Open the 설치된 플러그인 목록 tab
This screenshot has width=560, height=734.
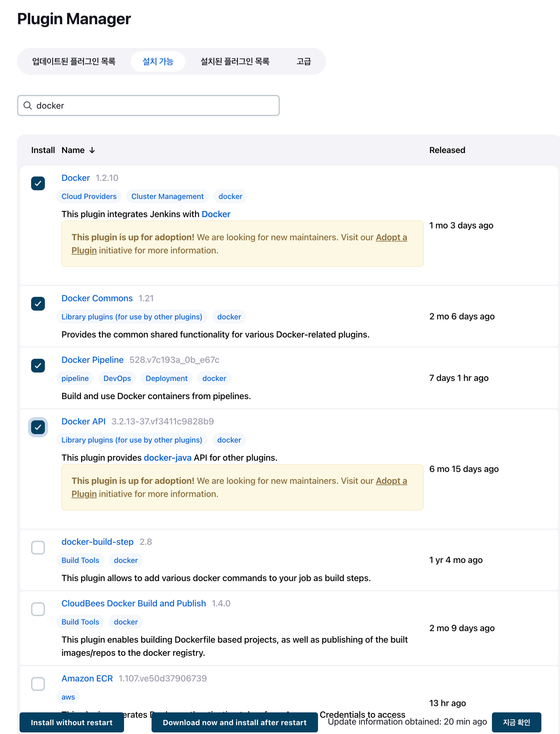pyautogui.click(x=235, y=61)
